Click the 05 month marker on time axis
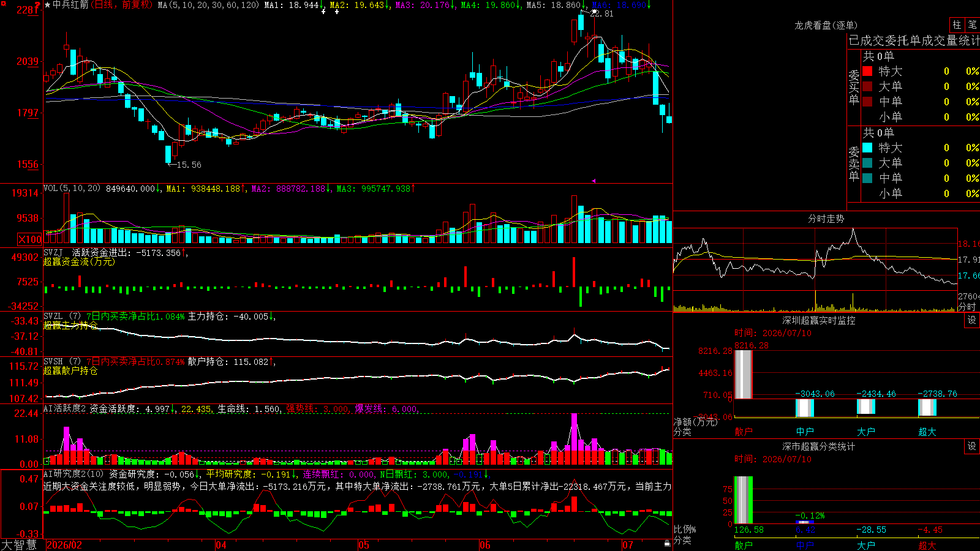The image size is (980, 551). 364,545
